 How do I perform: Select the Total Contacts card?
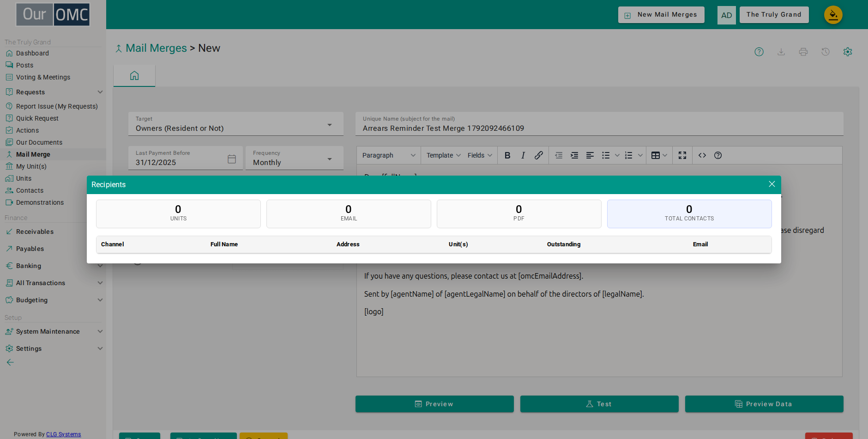[689, 214]
